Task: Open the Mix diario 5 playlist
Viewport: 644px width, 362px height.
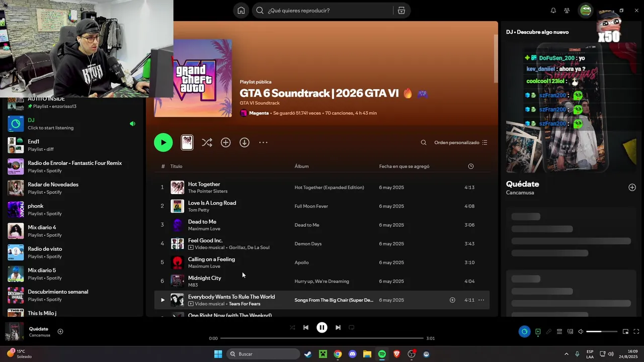Action: (x=73, y=274)
